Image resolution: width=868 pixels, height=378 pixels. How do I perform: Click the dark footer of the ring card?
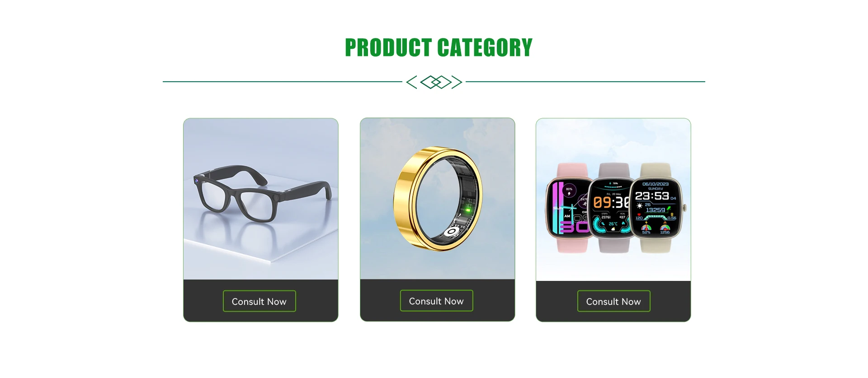tap(437, 300)
